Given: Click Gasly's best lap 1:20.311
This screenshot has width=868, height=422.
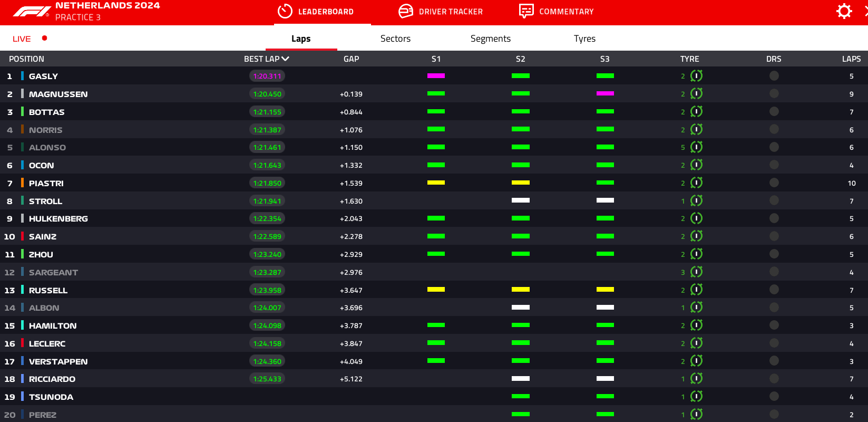Looking at the screenshot, I should 267,76.
